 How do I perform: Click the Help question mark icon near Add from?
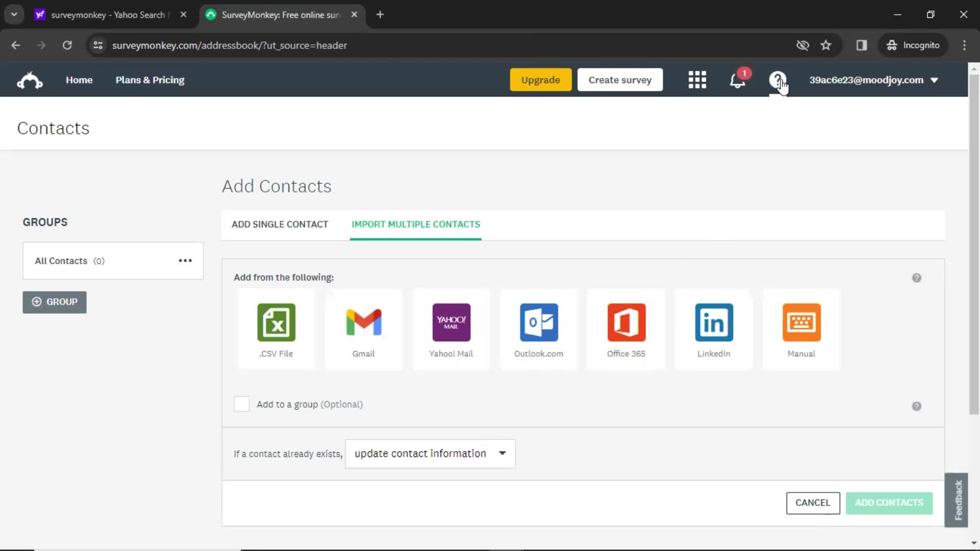[x=917, y=278]
